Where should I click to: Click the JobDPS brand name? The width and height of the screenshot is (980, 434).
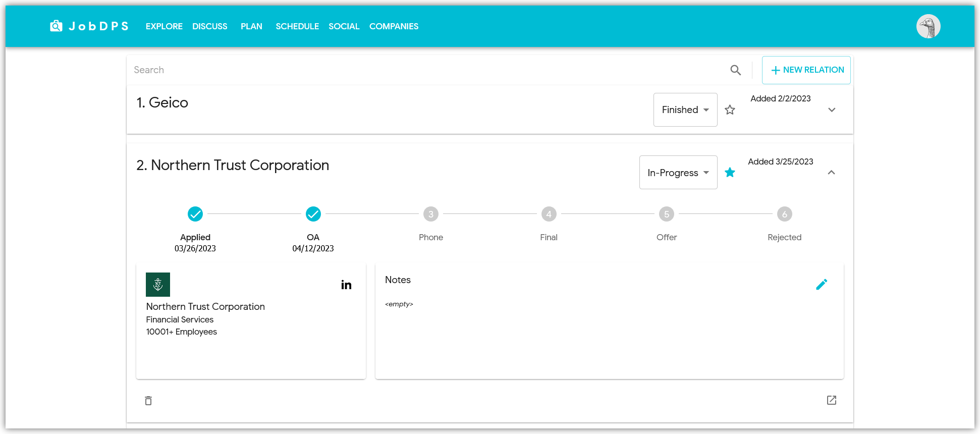pyautogui.click(x=99, y=26)
